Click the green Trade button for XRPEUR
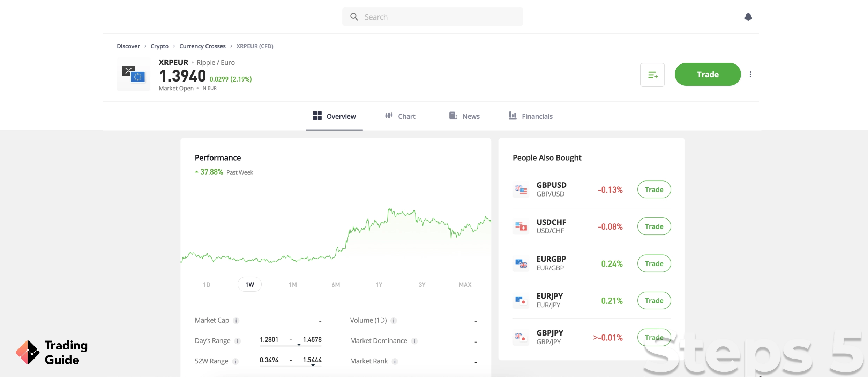The width and height of the screenshot is (868, 377). tap(708, 74)
